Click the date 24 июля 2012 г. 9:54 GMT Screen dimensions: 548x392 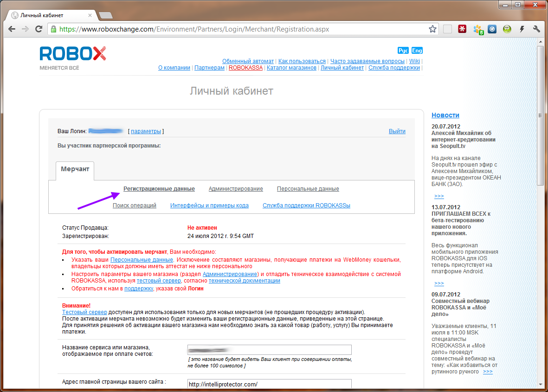tap(220, 236)
